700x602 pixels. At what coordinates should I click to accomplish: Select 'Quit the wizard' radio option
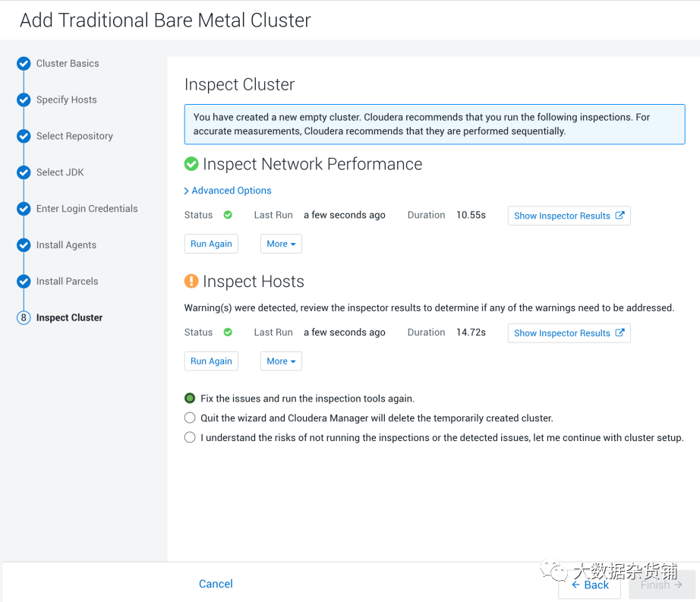[190, 418]
